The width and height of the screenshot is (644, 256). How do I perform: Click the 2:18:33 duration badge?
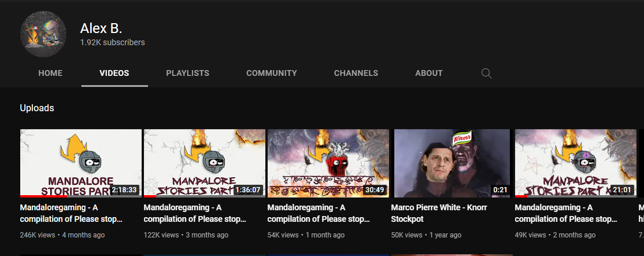coord(125,190)
